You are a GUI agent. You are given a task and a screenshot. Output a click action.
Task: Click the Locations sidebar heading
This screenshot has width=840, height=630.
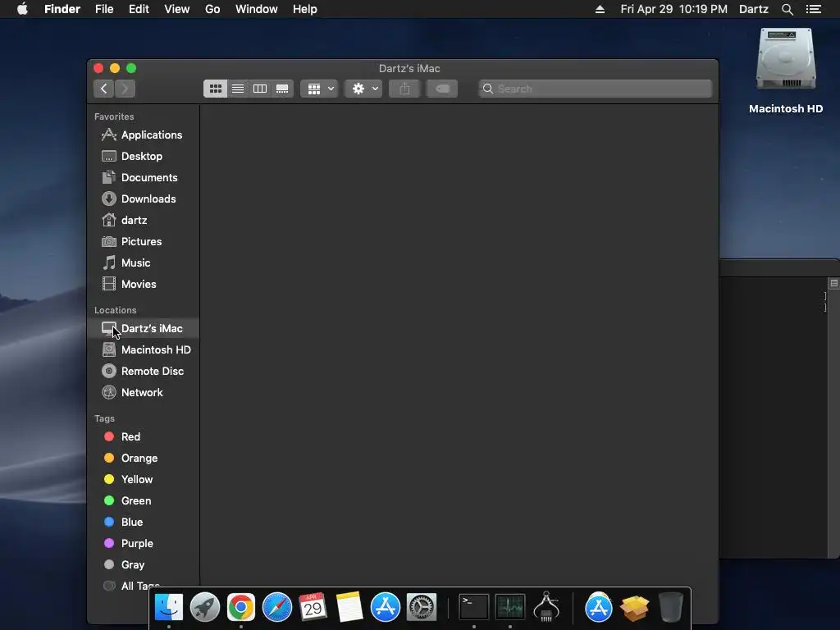point(115,310)
